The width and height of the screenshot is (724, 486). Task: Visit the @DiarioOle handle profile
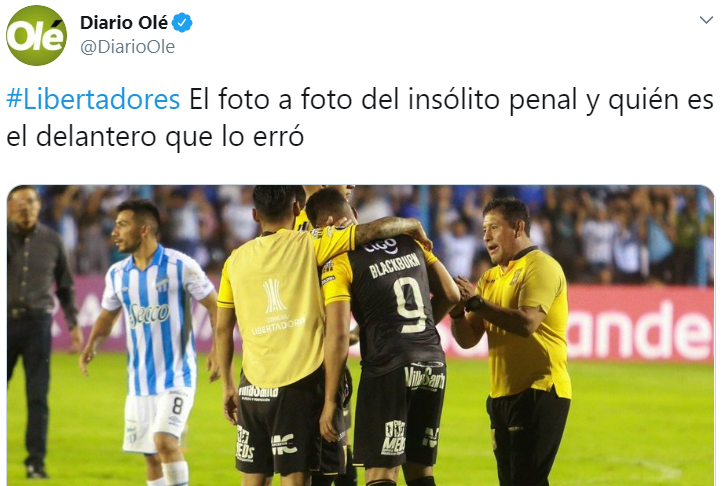pos(127,47)
